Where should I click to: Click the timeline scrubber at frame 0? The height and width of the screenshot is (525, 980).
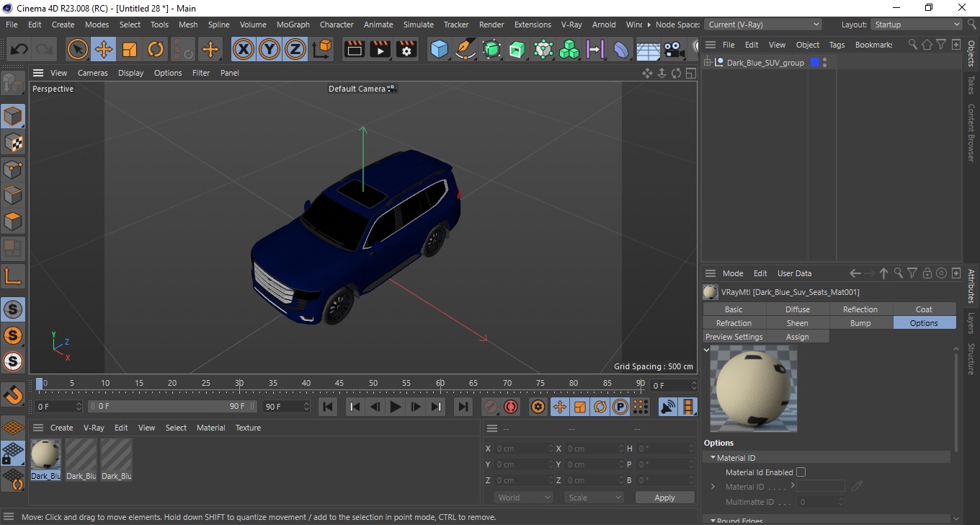(39, 383)
